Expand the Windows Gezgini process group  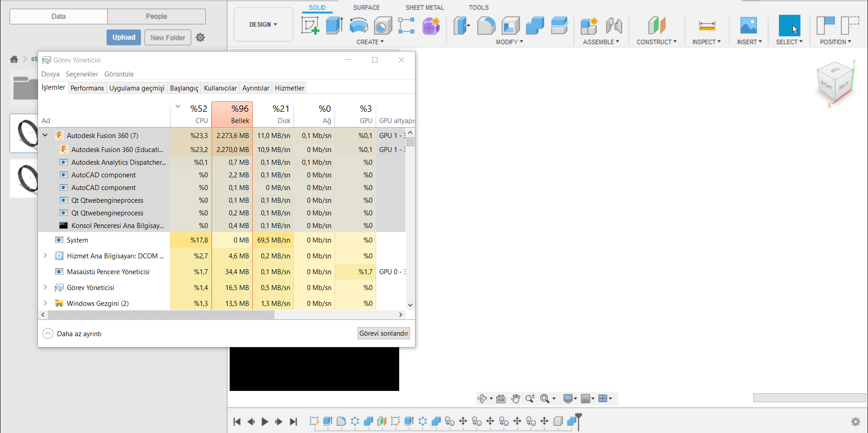[x=45, y=303]
